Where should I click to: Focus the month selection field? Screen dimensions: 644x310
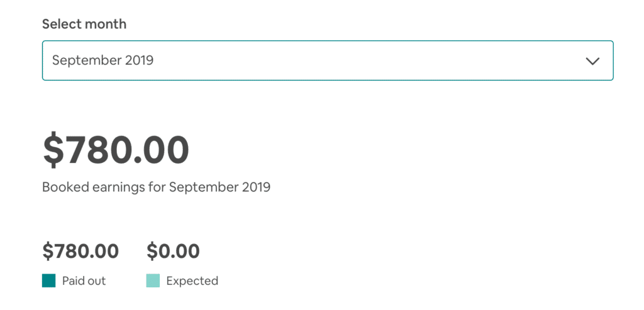point(328,60)
